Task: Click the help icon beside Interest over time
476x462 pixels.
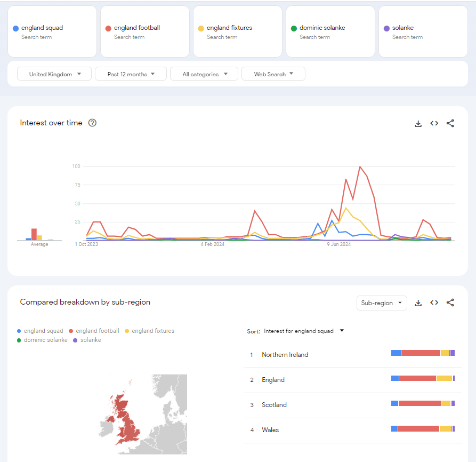Action: pos(92,123)
